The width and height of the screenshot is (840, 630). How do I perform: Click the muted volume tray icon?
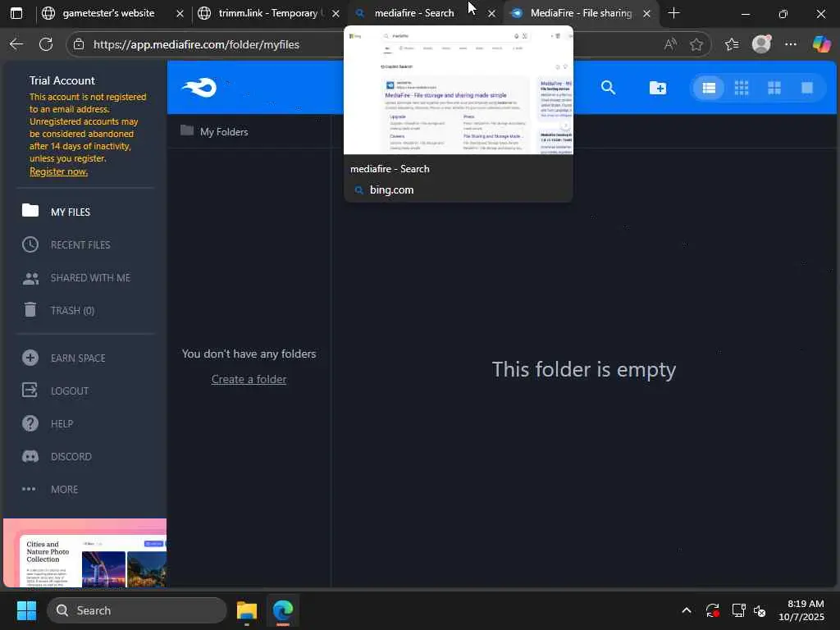click(760, 610)
